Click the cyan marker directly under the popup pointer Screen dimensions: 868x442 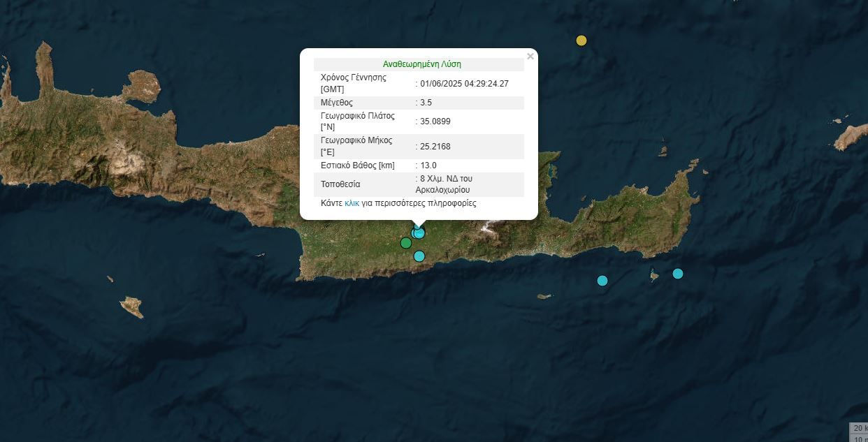click(x=419, y=233)
